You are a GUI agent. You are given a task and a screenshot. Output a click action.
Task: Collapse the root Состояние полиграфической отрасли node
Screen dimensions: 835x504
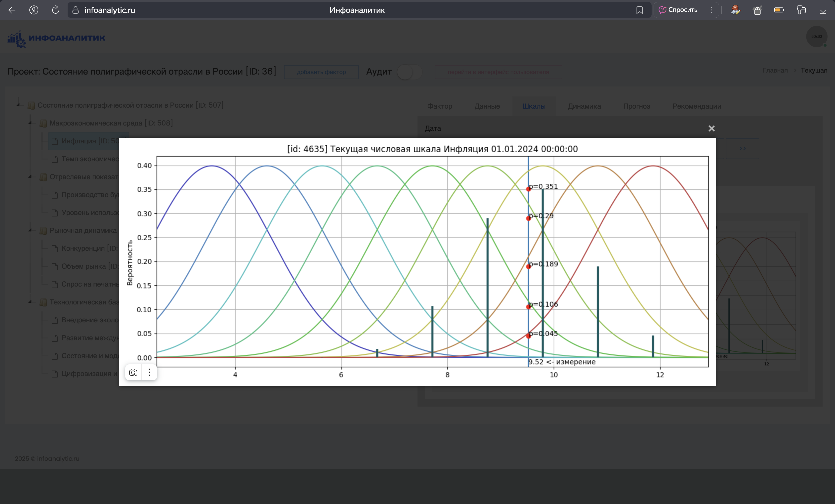19,105
